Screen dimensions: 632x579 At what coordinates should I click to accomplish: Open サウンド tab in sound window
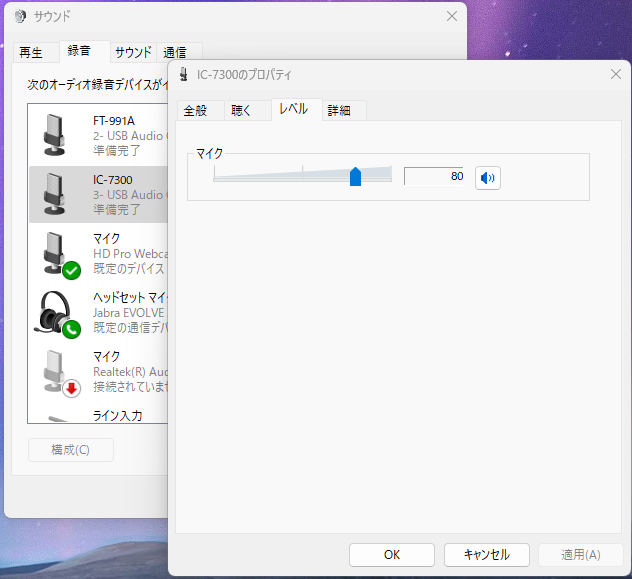click(133, 52)
